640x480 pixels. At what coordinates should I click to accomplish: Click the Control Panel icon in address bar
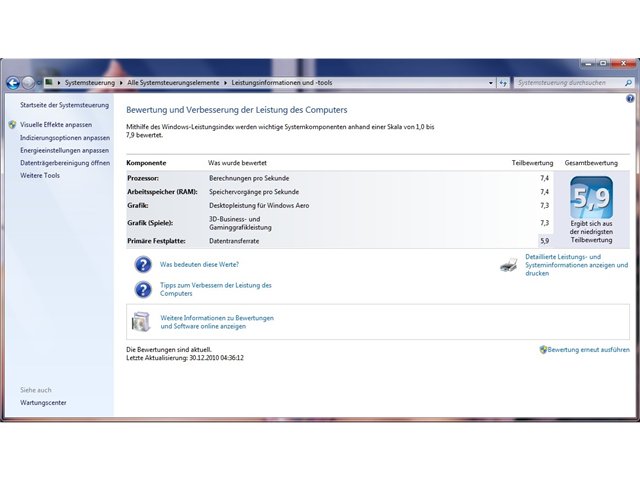pyautogui.click(x=49, y=82)
